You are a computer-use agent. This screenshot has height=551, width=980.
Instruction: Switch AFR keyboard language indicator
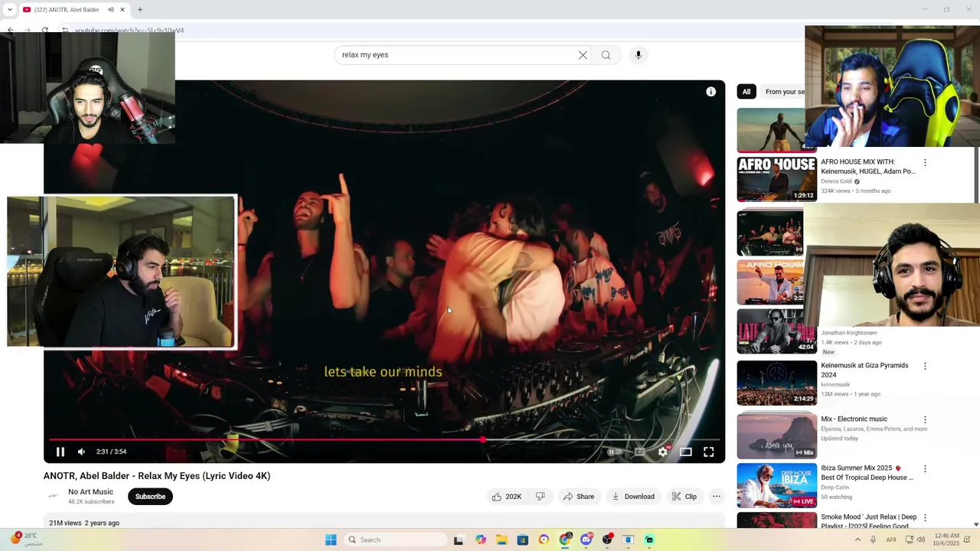click(891, 540)
